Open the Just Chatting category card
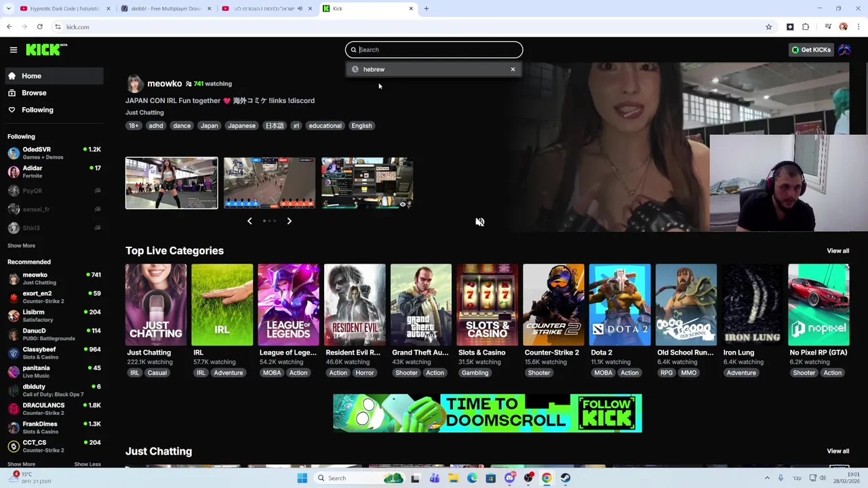This screenshot has width=868, height=488. tap(155, 305)
